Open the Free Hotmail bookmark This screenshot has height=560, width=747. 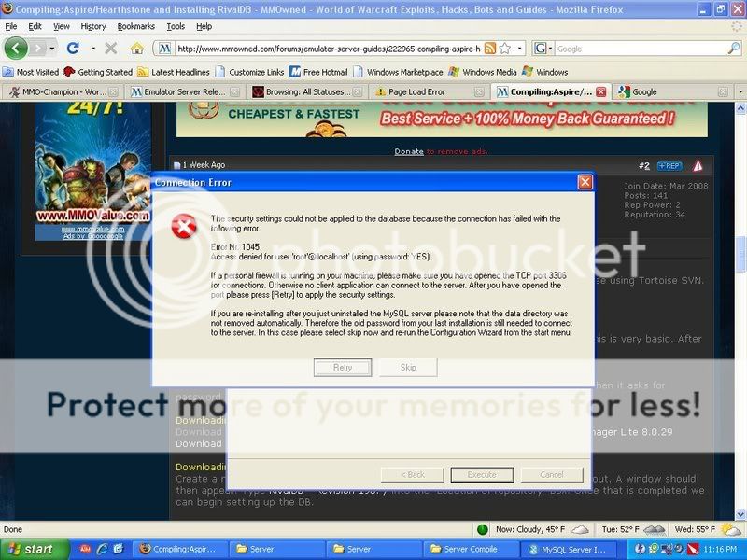pos(318,72)
